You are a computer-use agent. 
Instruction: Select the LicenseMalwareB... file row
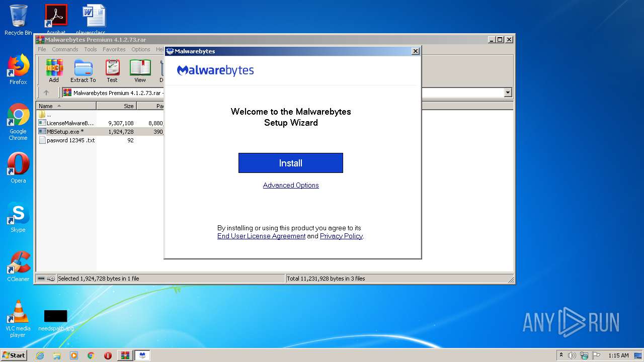(66, 123)
